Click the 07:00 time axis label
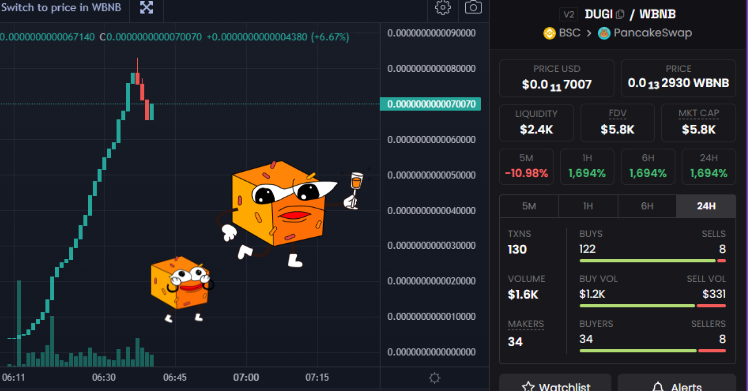 pos(246,378)
